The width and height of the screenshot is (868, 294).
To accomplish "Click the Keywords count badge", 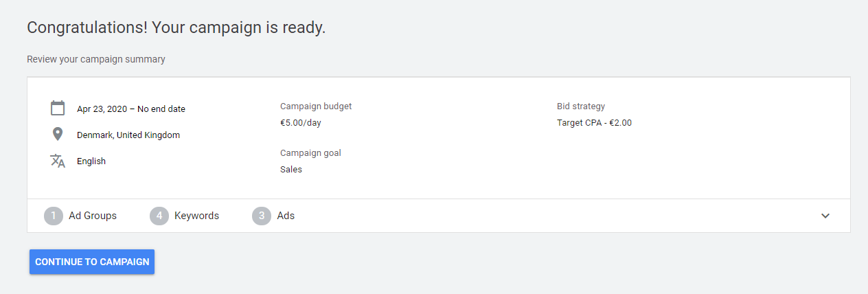I will pyautogui.click(x=159, y=216).
